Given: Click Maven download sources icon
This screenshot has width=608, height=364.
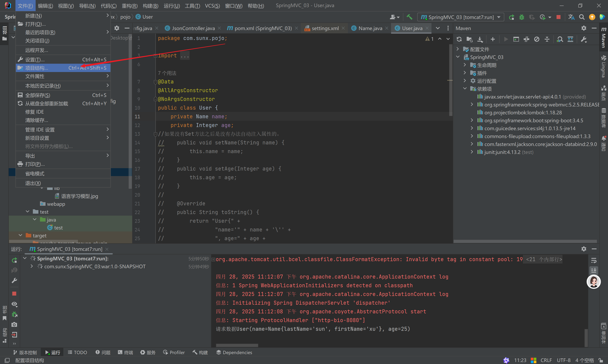Looking at the screenshot, I should click(x=480, y=39).
